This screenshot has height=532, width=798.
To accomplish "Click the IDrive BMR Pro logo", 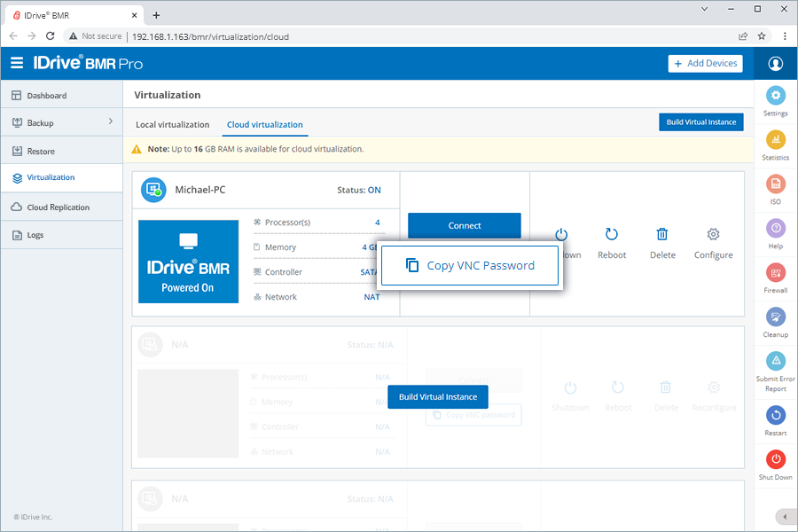I will [x=88, y=63].
